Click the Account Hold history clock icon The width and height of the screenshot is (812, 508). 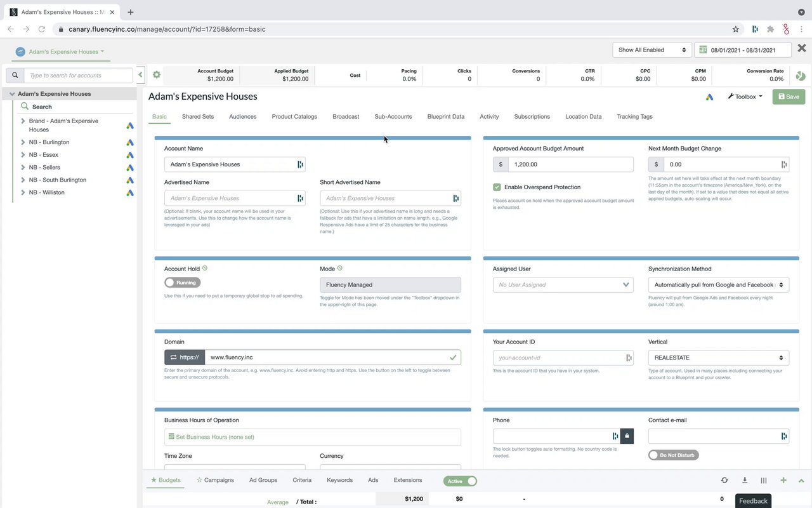[204, 269]
